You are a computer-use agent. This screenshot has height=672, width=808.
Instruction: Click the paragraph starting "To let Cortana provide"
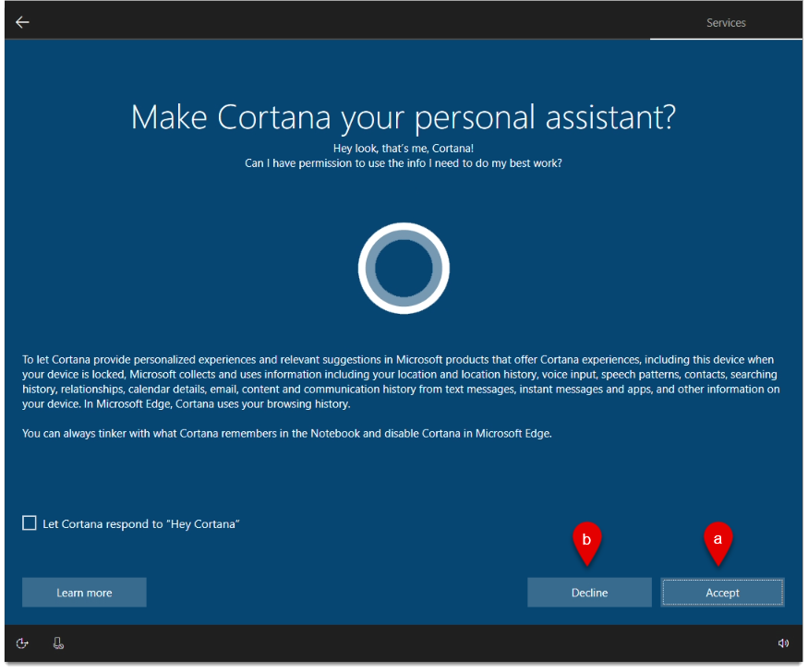tap(401, 381)
